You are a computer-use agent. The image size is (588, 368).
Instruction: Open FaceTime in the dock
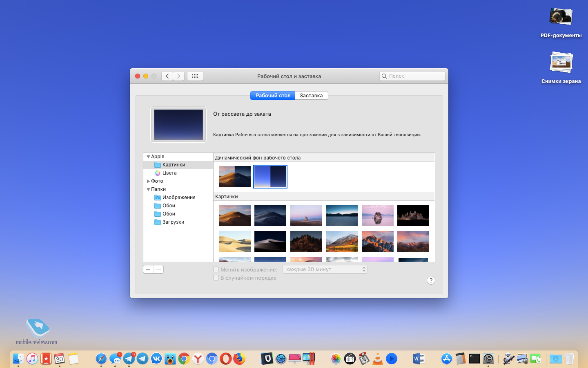pos(536,359)
